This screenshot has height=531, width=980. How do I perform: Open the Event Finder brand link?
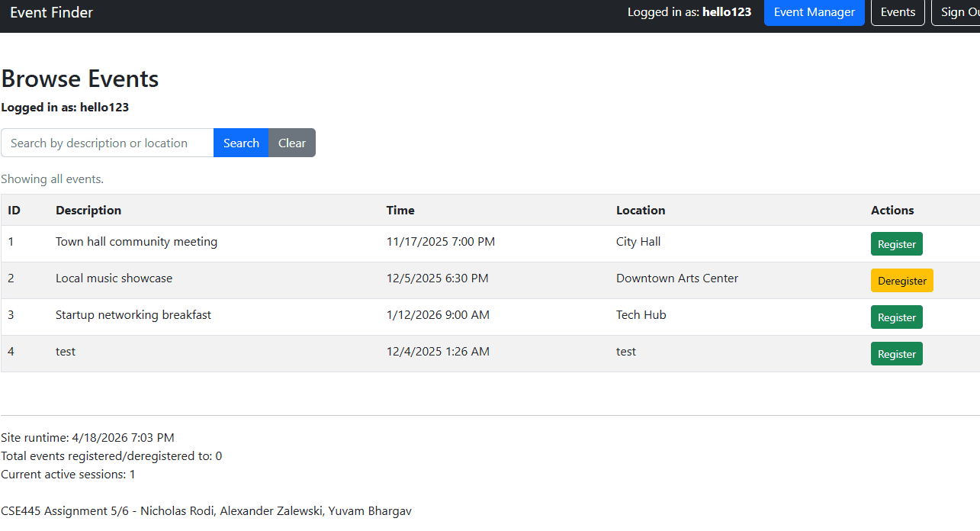click(x=52, y=12)
